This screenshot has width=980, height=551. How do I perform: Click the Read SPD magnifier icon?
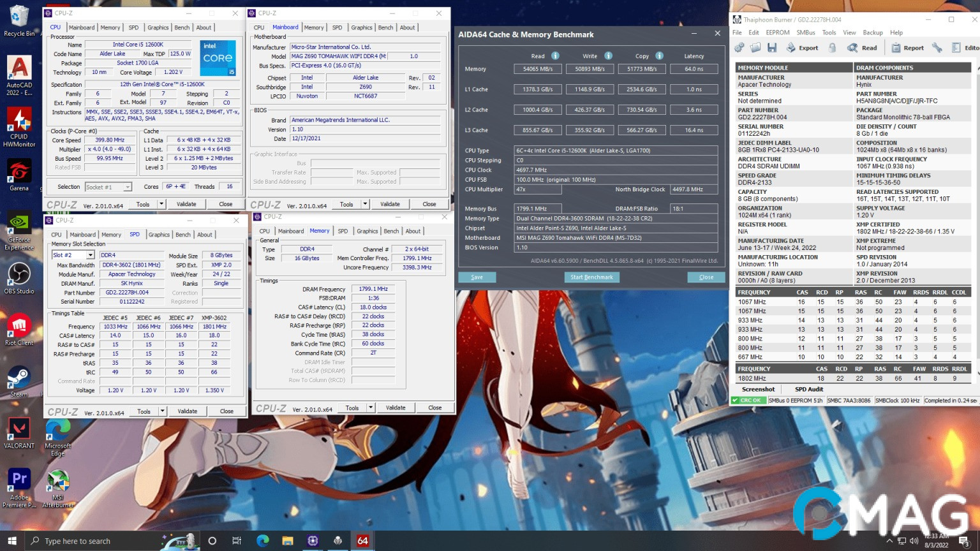852,48
